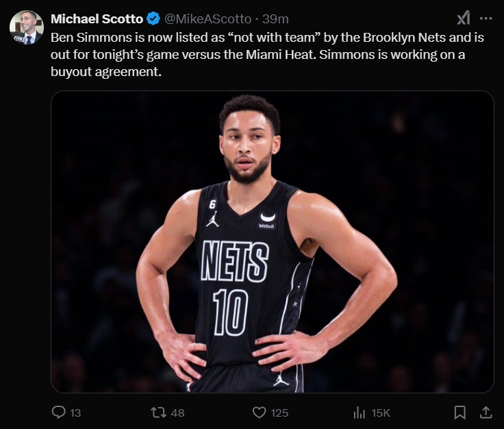Open view analytics bar chart icon
The height and width of the screenshot is (429, 504).
point(359,412)
